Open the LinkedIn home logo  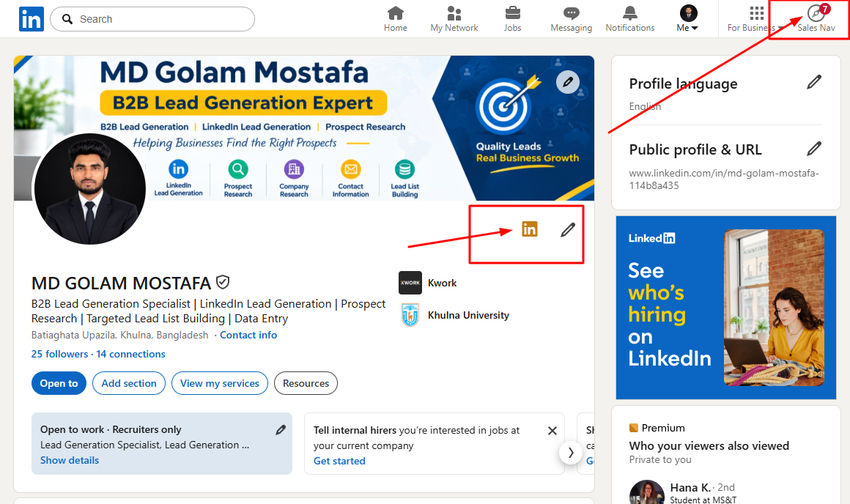[31, 19]
